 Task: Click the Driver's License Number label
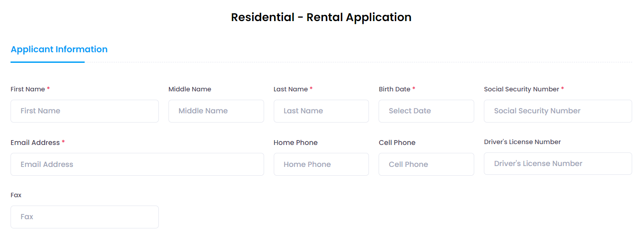pyautogui.click(x=522, y=142)
